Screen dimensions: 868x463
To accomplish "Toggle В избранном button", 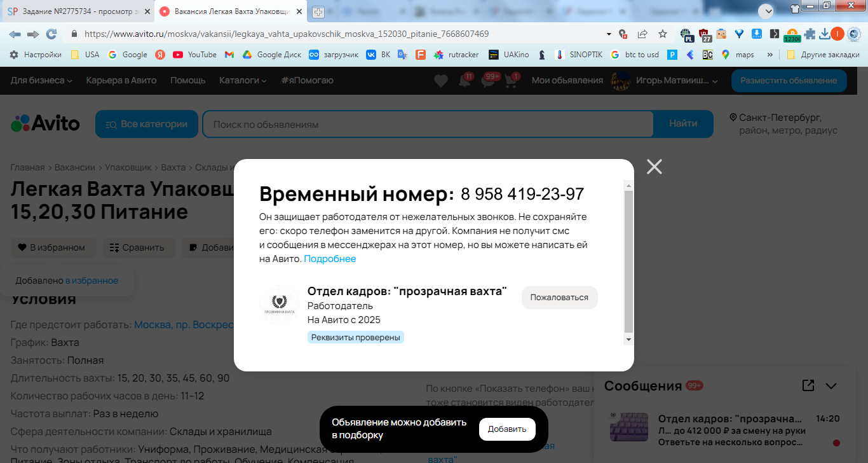I will tap(53, 247).
